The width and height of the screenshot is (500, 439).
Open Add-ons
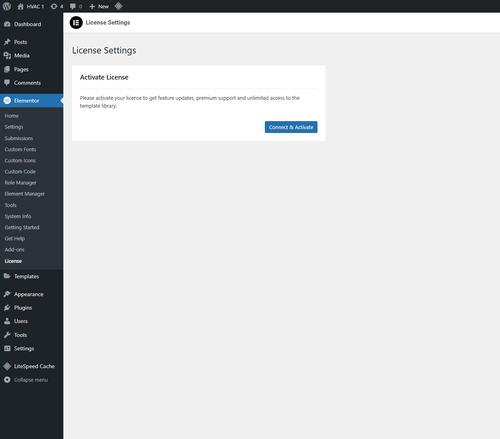pyautogui.click(x=14, y=250)
